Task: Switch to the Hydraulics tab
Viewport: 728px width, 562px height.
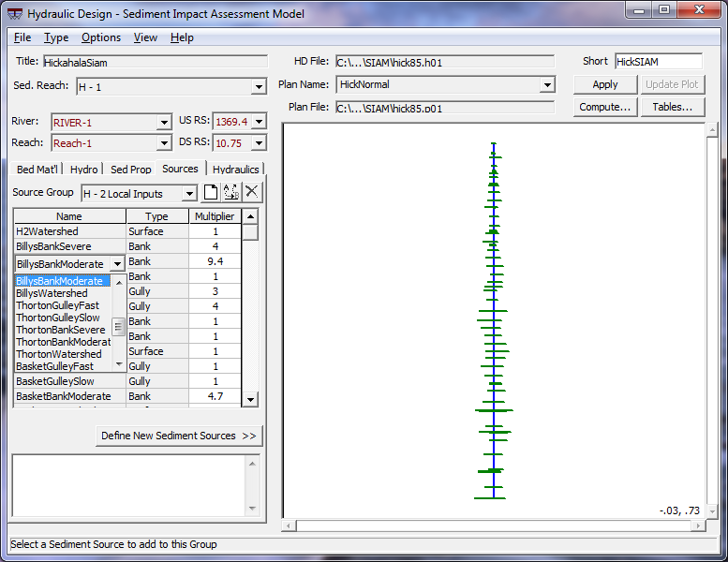Action: 235,170
